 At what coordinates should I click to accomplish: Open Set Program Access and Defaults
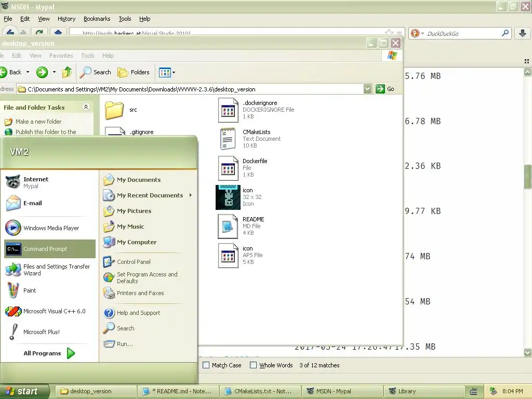click(148, 277)
